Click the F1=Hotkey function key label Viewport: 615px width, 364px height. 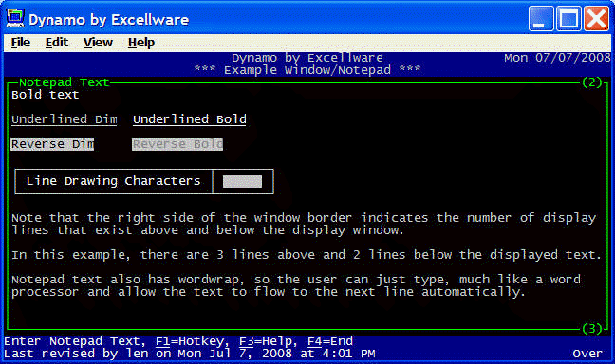tap(190, 341)
